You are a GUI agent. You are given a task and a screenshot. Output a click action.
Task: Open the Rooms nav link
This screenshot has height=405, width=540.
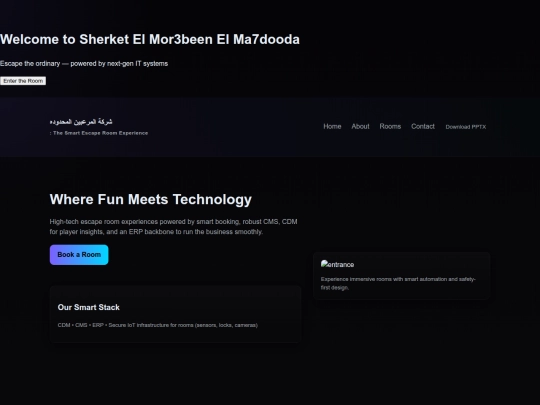[x=390, y=126]
